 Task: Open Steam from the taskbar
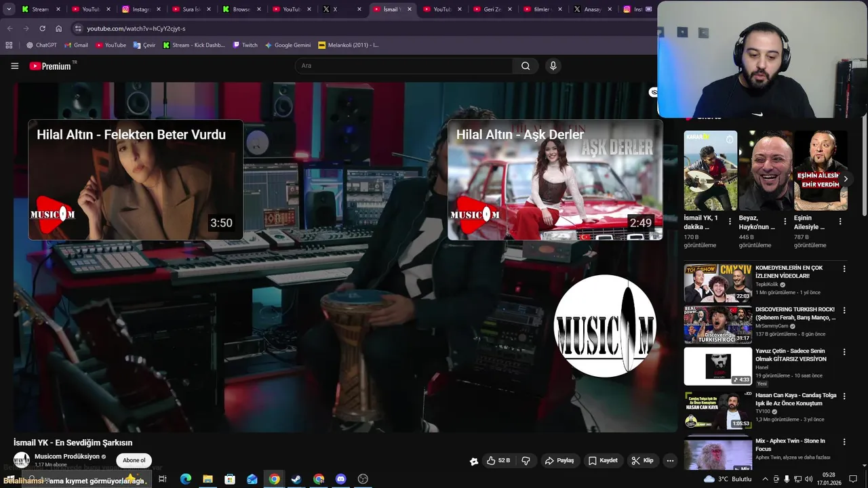point(296,479)
